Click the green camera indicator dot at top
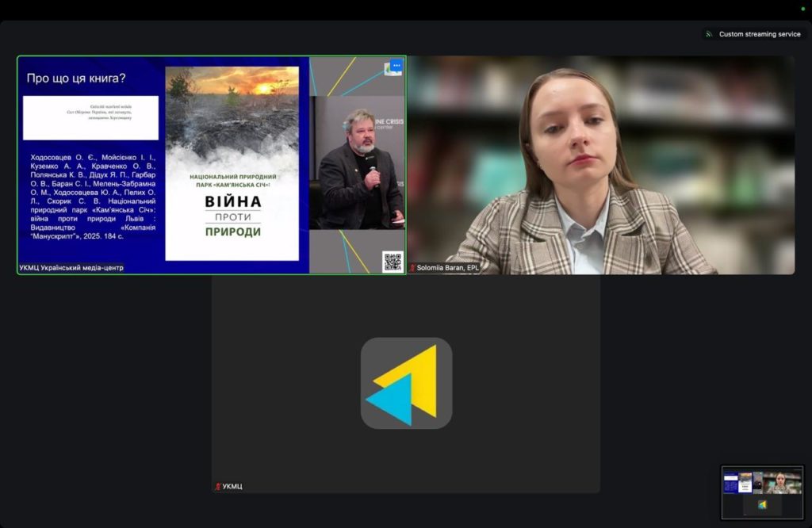The width and height of the screenshot is (812, 528). 802,8
